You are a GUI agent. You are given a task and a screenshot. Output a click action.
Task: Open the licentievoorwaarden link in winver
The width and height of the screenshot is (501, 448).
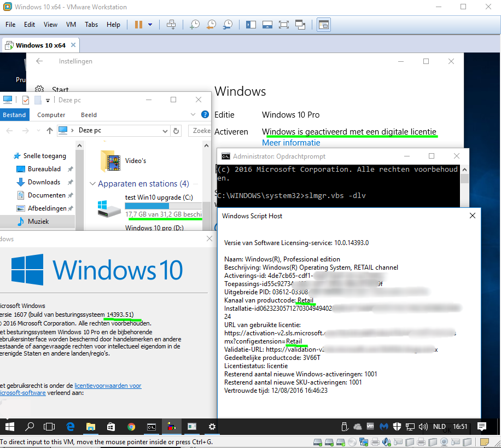point(108,386)
